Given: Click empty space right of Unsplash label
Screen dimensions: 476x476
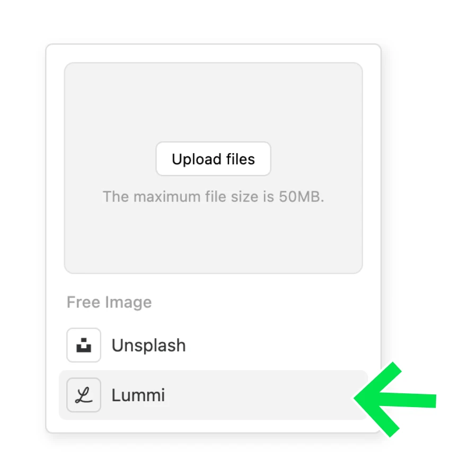Looking at the screenshot, I should pyautogui.click(x=273, y=345).
